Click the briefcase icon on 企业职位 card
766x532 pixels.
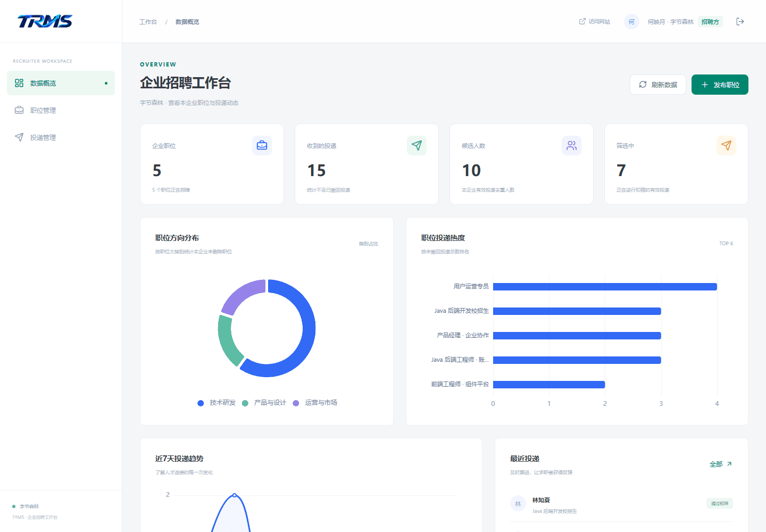pyautogui.click(x=262, y=145)
